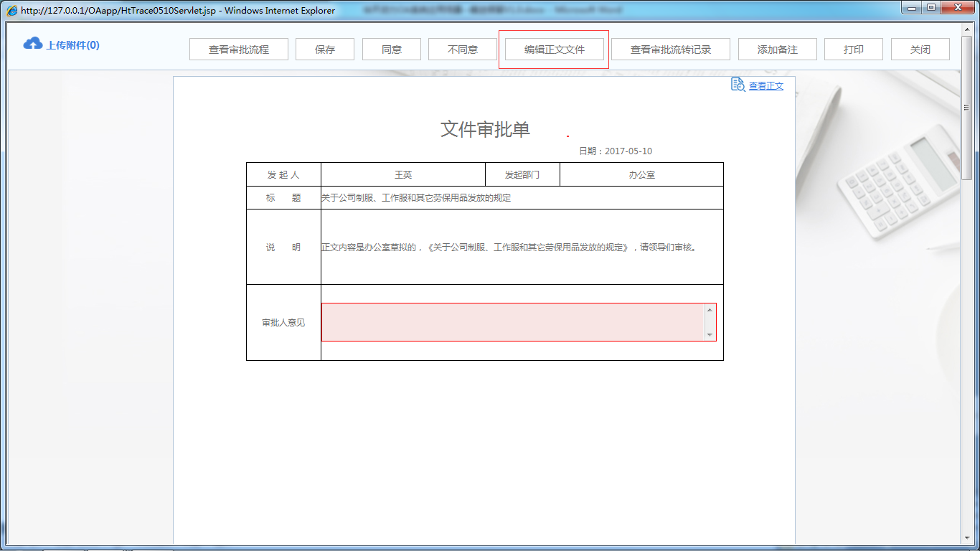Image resolution: width=980 pixels, height=551 pixels.
Task: Open 编辑正文文件 to edit the main document
Action: tap(554, 49)
